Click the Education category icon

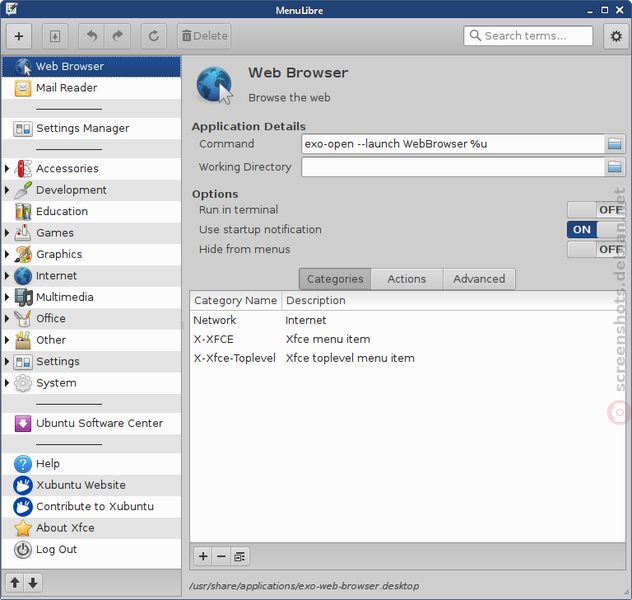point(23,212)
